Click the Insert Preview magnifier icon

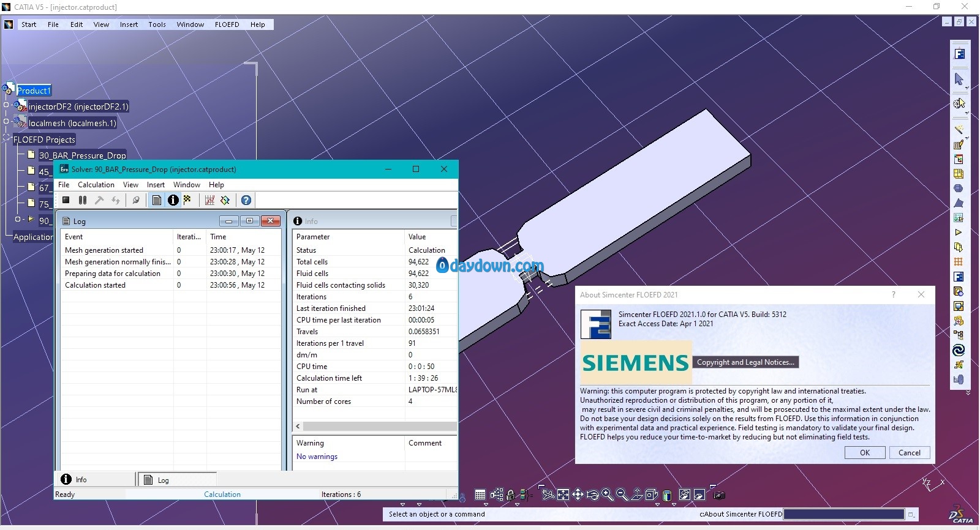point(136,200)
